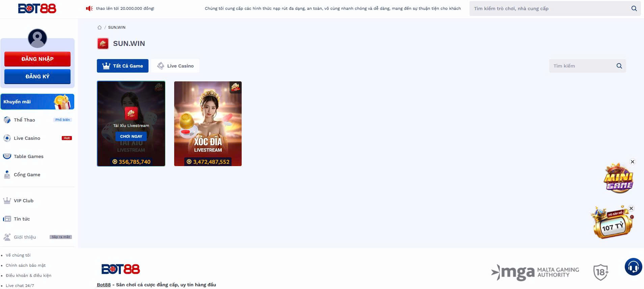This screenshot has width=644, height=289.
Task: Click the user avatar icon
Action: click(x=37, y=38)
